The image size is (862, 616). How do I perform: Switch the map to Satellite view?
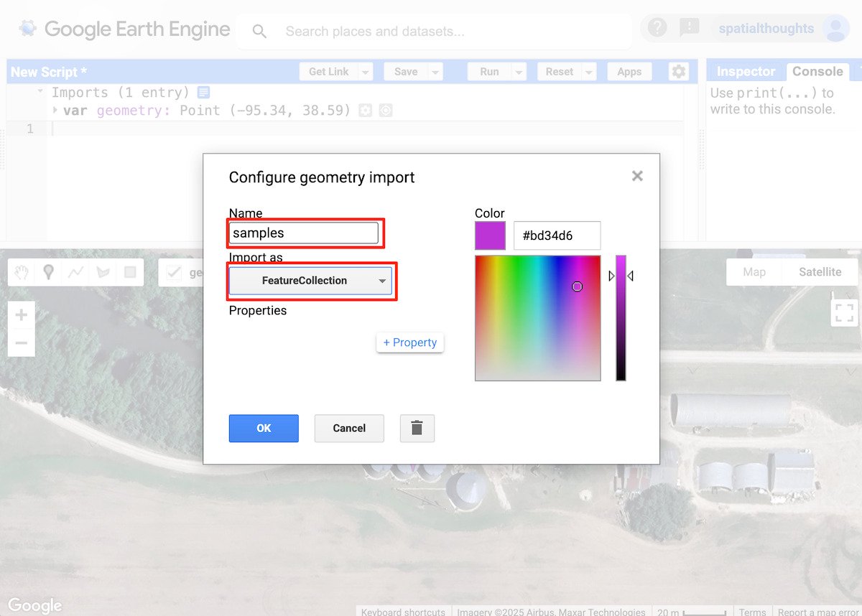pos(819,271)
